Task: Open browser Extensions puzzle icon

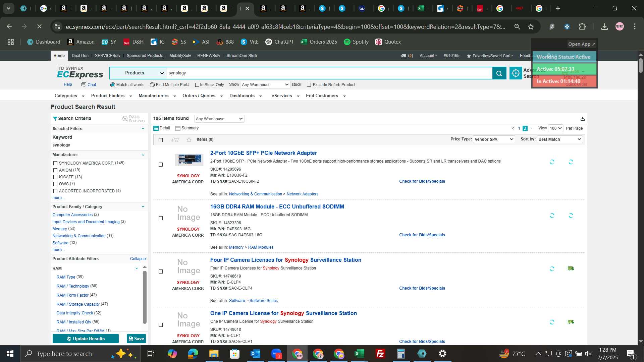Action: click(x=583, y=26)
